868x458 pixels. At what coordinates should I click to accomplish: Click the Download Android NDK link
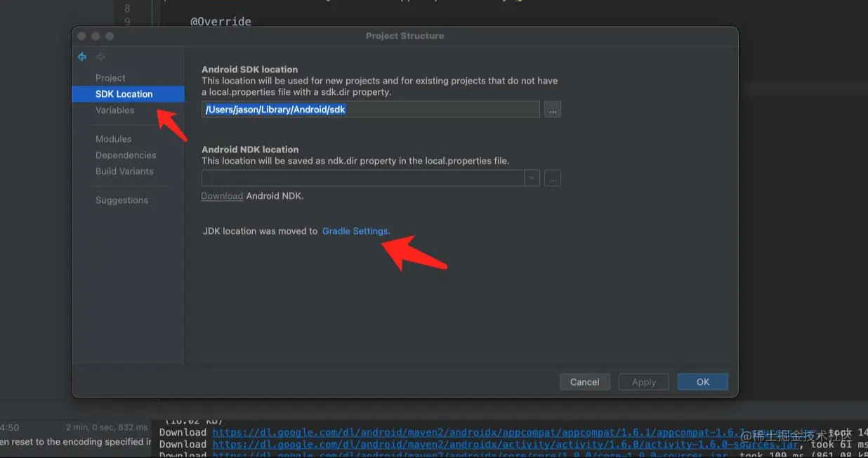tap(221, 195)
